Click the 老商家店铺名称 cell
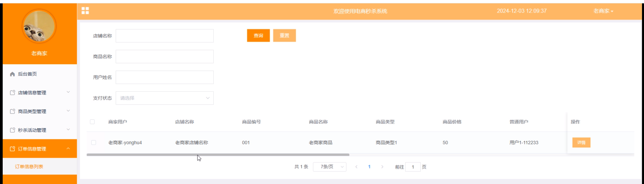The image size is (644, 184). 191,143
